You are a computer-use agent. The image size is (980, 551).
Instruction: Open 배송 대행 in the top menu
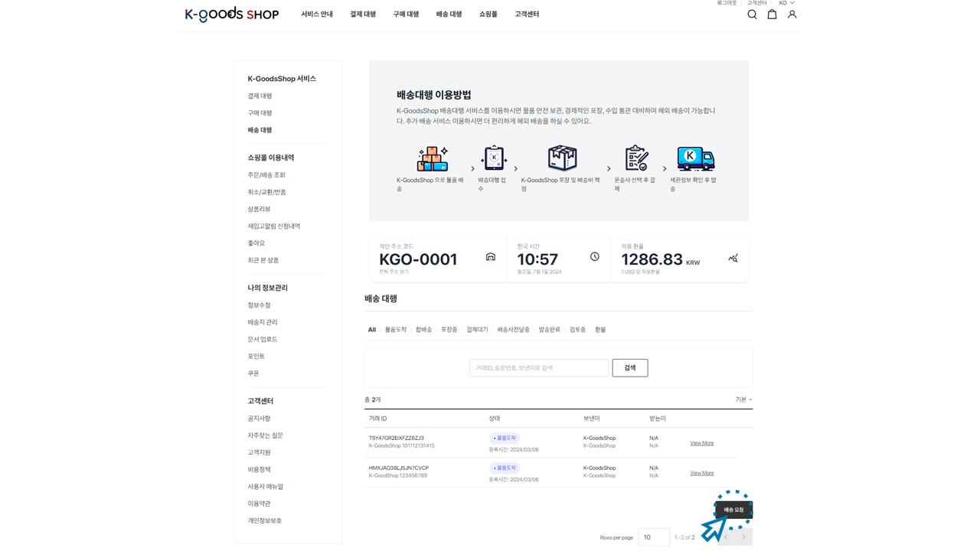449,15
